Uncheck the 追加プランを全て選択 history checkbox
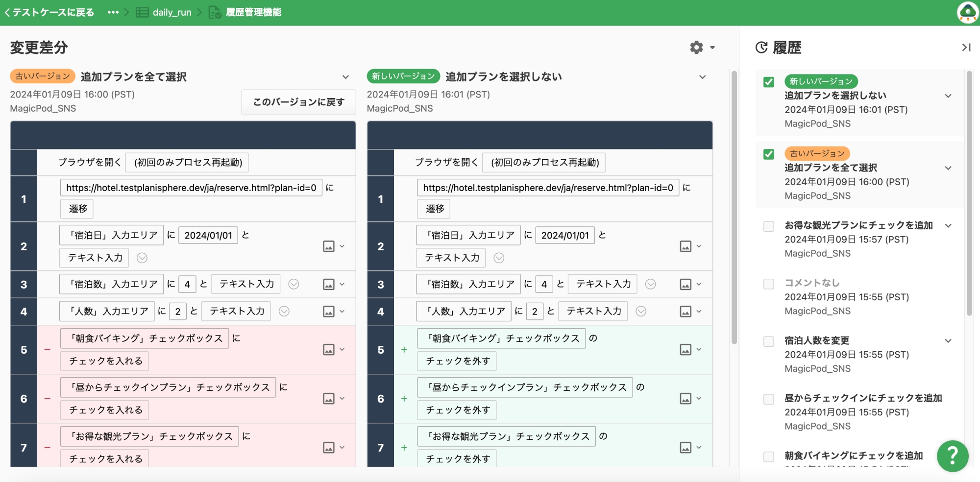Image resolution: width=980 pixels, height=482 pixels. (x=769, y=154)
